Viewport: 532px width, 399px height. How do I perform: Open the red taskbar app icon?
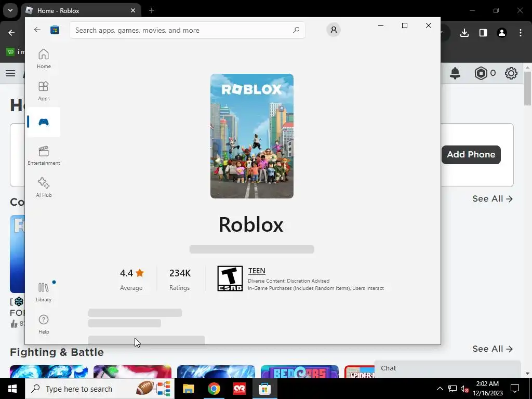point(239,389)
